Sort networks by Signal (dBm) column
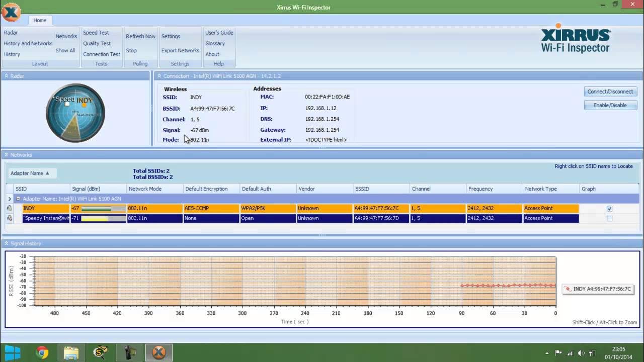Image resolution: width=644 pixels, height=362 pixels. (98, 189)
